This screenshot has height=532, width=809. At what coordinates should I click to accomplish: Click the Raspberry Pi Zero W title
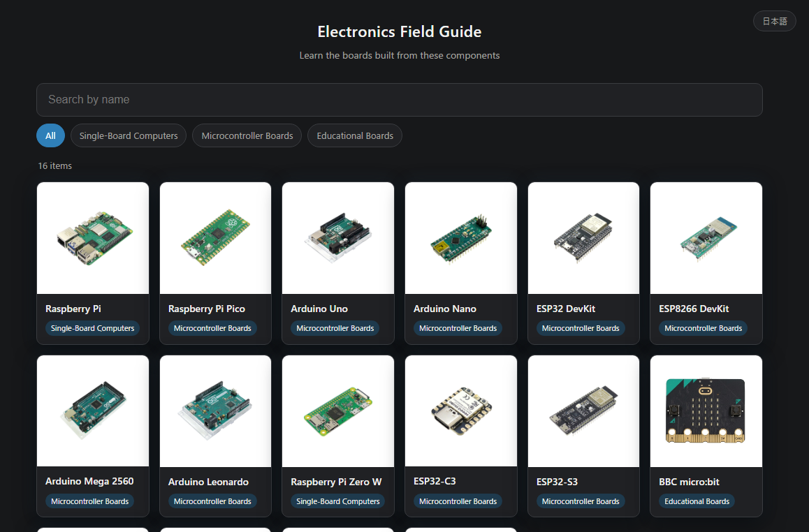point(337,482)
